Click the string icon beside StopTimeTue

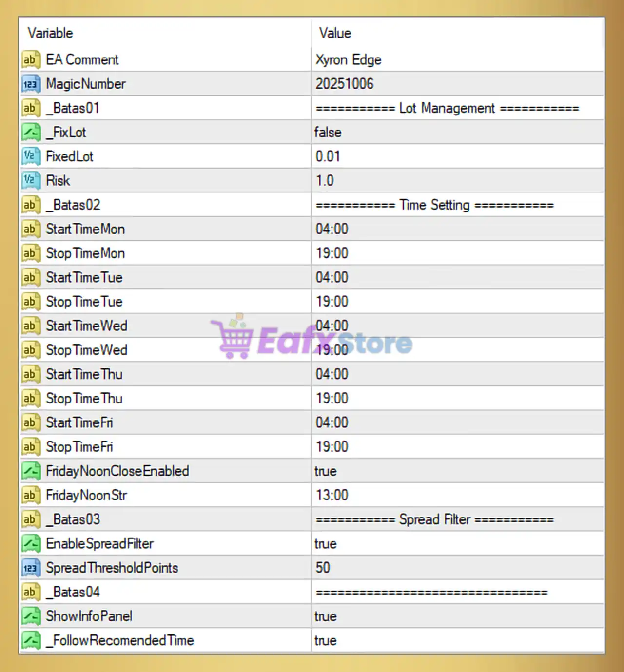pos(31,302)
